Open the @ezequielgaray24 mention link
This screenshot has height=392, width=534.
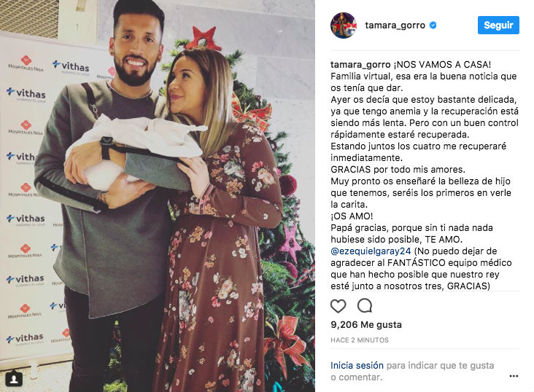[x=371, y=251]
